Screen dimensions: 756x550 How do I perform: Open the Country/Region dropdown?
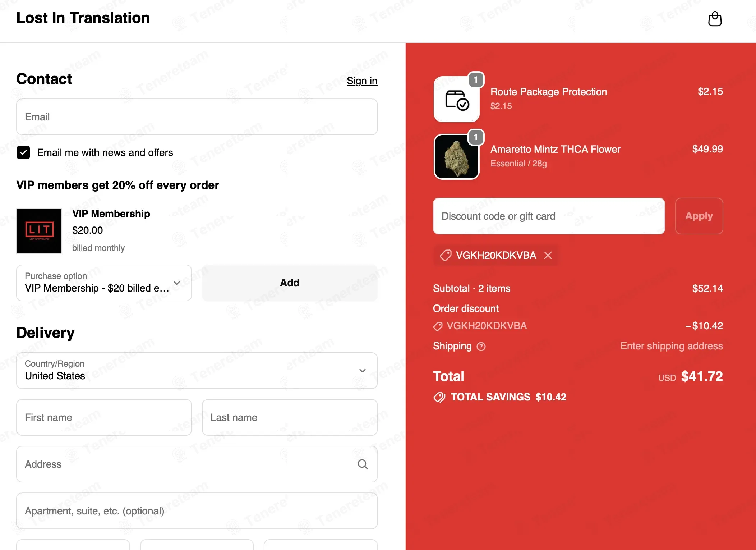(x=197, y=371)
